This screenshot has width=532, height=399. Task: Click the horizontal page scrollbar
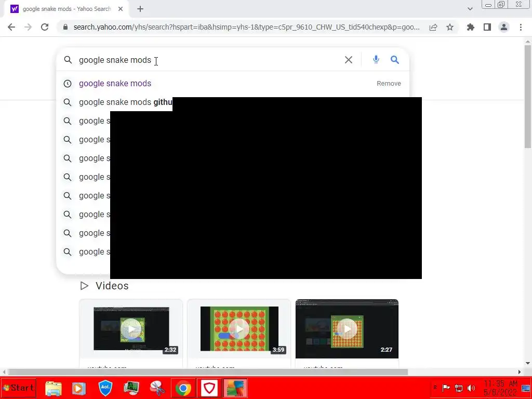point(208,372)
